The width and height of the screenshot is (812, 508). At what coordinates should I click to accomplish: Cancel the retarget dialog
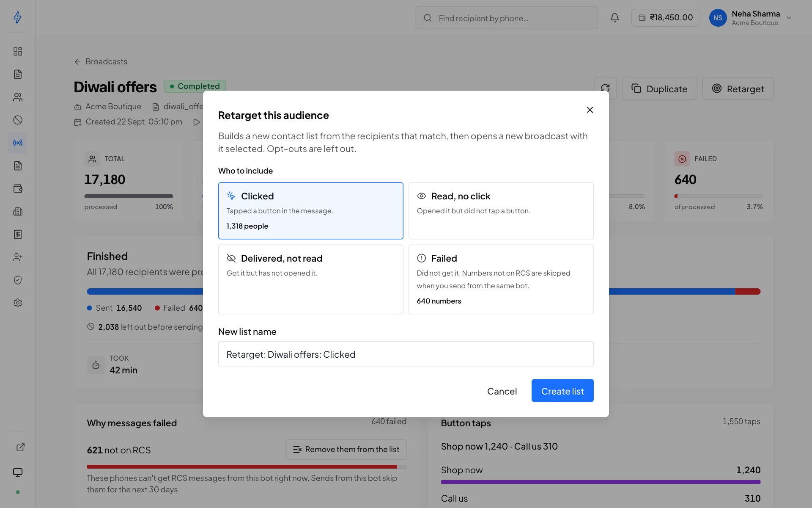click(502, 391)
